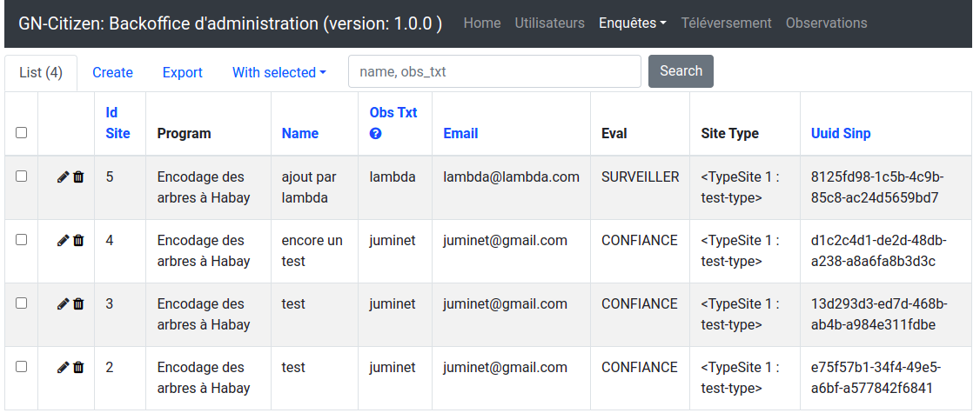Screen dimensions: 980x413
Task: Select the checkbox for the 'encore un test' row
Action: click(22, 240)
